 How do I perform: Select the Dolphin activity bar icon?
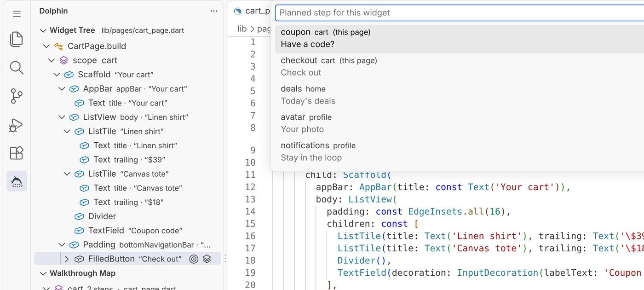(17, 181)
